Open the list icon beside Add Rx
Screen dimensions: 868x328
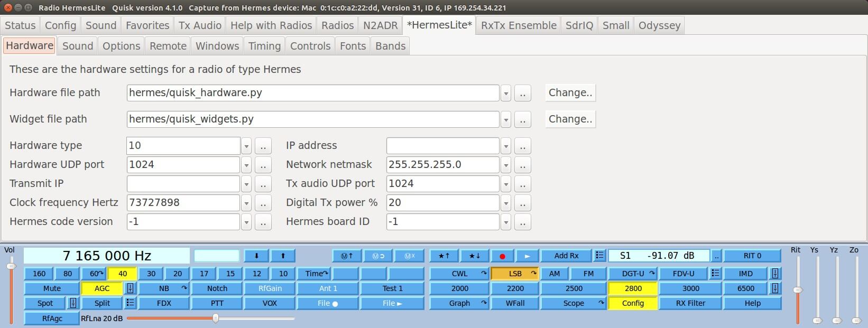(599, 256)
